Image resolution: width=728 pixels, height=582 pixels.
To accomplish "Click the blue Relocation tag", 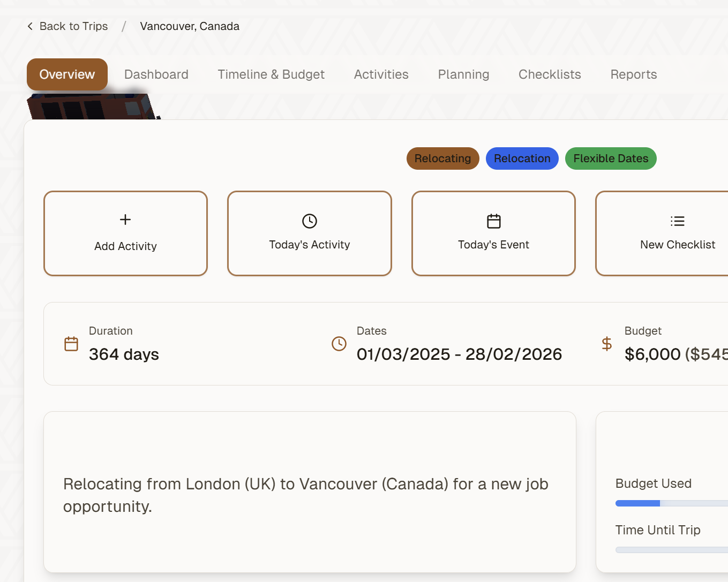I will click(522, 158).
